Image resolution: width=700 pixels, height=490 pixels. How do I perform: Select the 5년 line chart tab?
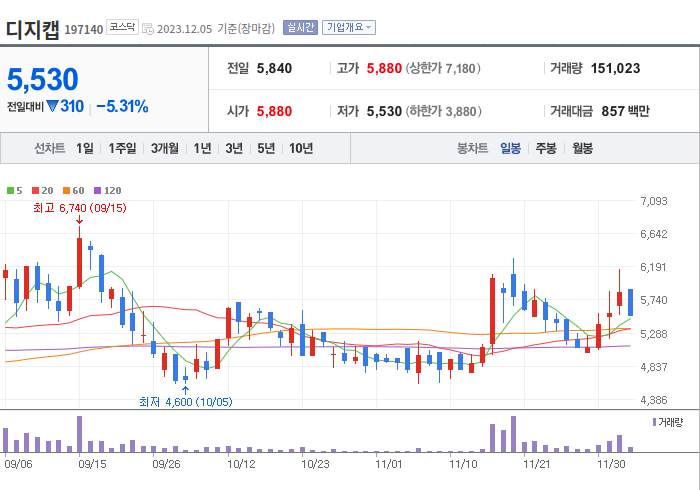(x=266, y=148)
